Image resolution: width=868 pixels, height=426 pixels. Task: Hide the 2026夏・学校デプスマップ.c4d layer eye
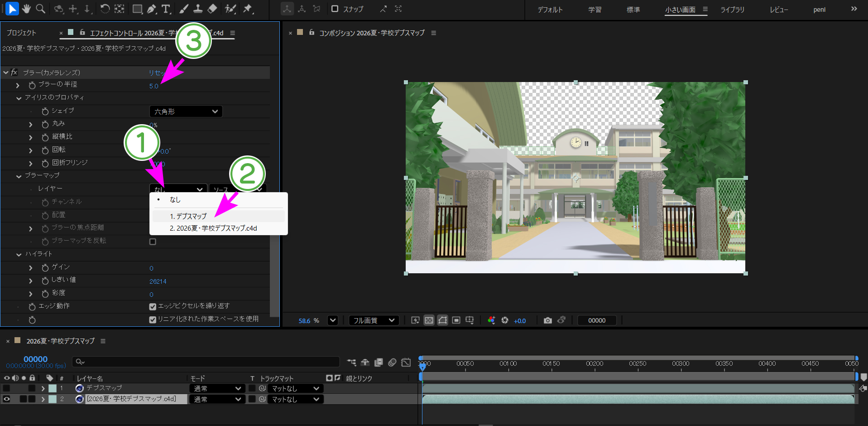pos(6,399)
